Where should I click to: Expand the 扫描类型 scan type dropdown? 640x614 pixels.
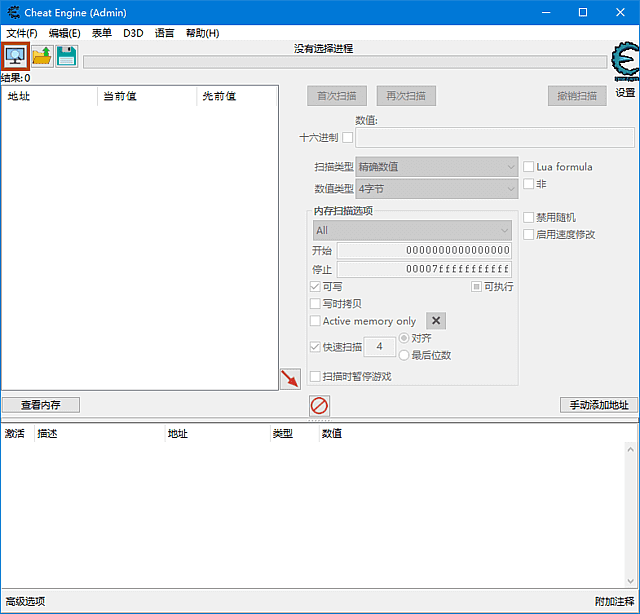[437, 167]
